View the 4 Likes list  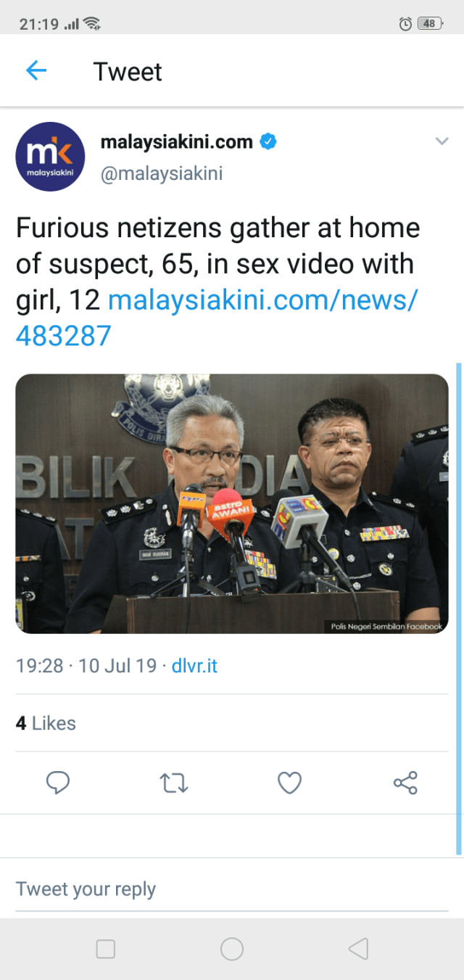[46, 723]
